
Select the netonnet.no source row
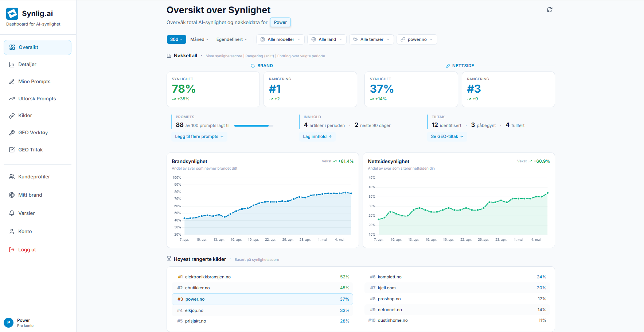(x=457, y=310)
